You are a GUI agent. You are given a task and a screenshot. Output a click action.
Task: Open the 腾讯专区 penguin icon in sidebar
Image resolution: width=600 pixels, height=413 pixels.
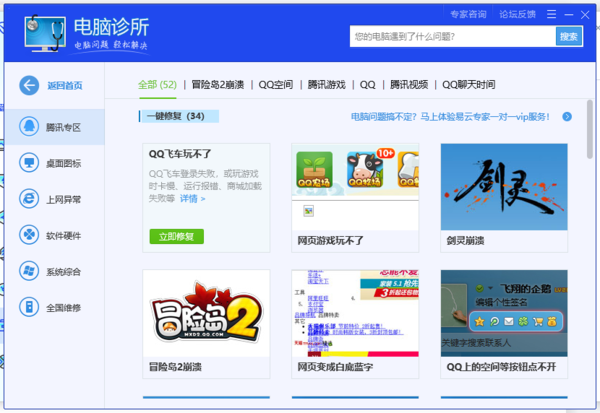[29, 125]
